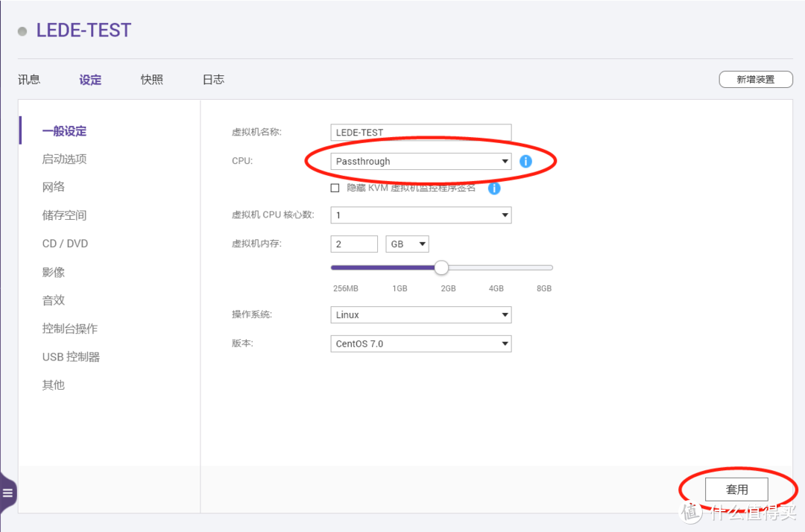Select 网络 in the settings sidebar
The image size is (805, 532).
click(53, 186)
